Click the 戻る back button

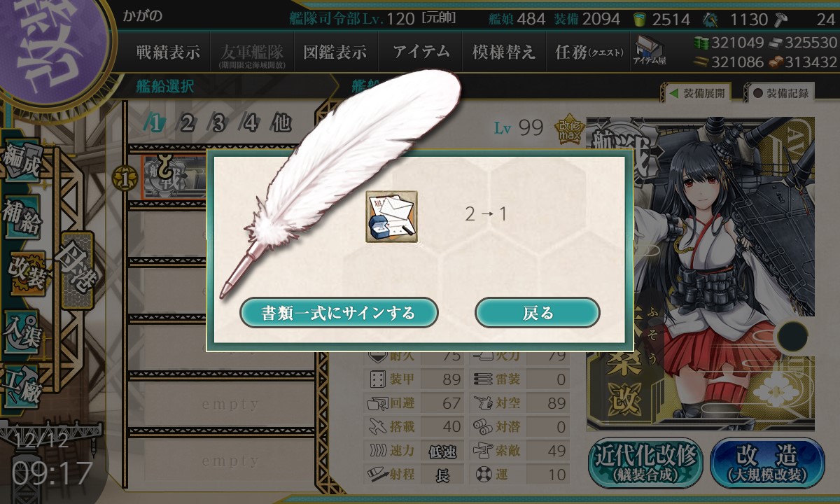tap(538, 313)
